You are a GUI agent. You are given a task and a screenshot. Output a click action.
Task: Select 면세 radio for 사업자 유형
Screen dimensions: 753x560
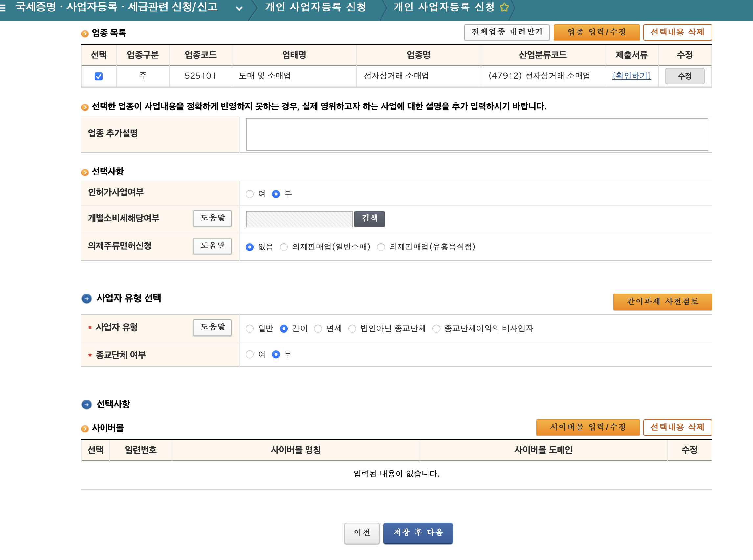(x=318, y=329)
